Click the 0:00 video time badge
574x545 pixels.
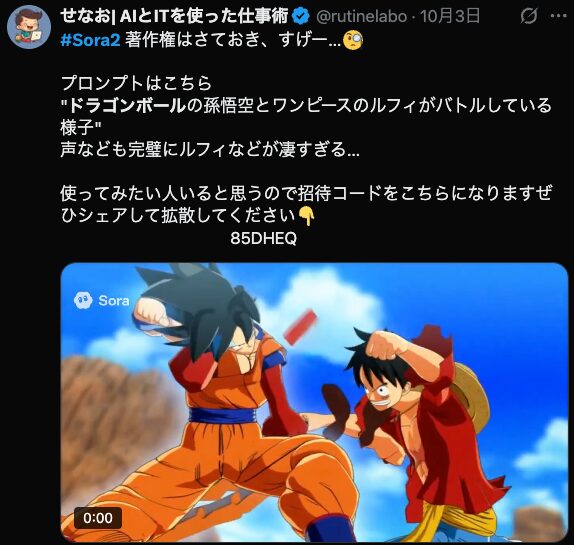point(98,518)
